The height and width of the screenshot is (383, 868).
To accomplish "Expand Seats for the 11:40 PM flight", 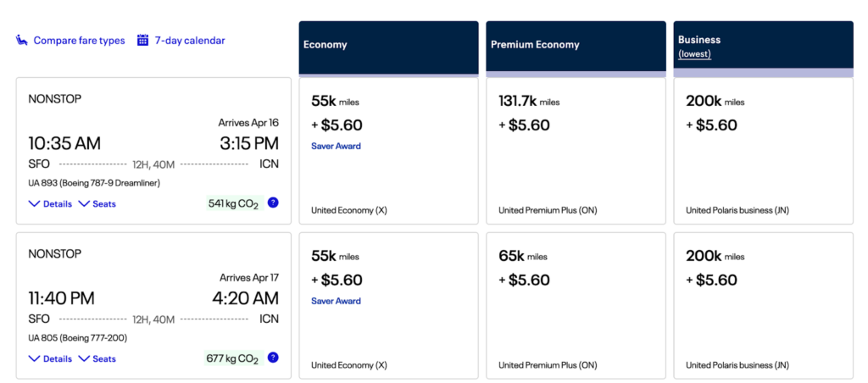I will click(x=97, y=358).
